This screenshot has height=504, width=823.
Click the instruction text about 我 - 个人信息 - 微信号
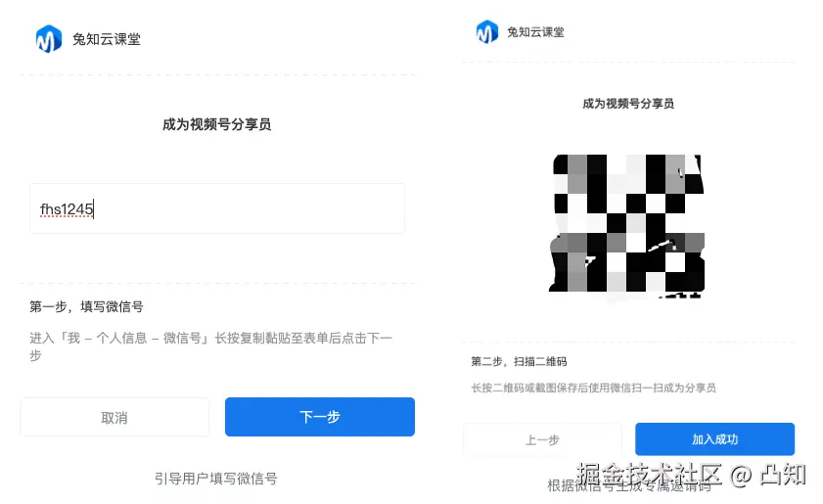pos(211,346)
